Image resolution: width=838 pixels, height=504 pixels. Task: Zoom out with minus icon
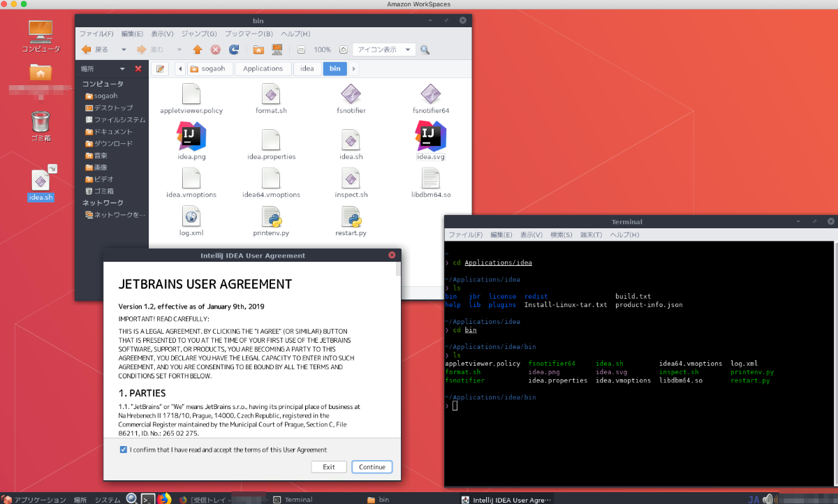click(302, 50)
